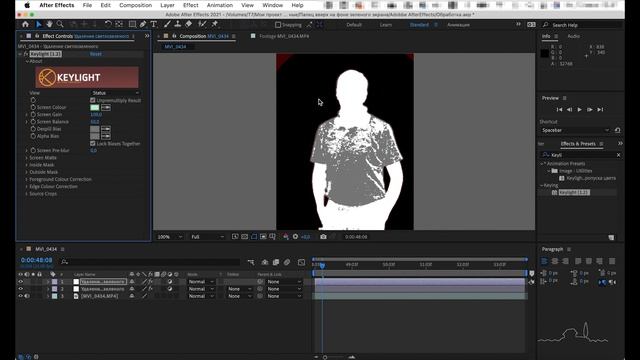Clear the Effects & Presets search field
The image size is (640, 360).
click(618, 155)
